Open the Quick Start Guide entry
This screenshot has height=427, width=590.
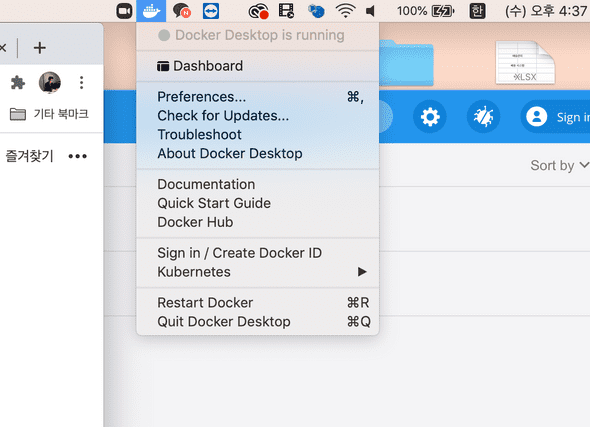pyautogui.click(x=257, y=203)
